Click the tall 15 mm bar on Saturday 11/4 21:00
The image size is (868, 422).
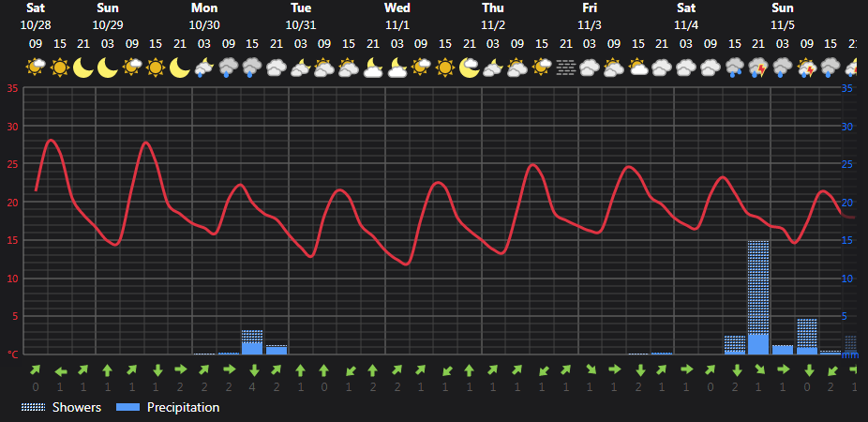click(x=758, y=297)
